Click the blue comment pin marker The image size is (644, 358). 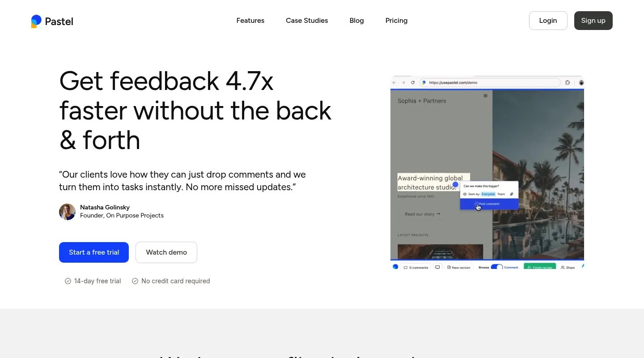[x=455, y=184]
